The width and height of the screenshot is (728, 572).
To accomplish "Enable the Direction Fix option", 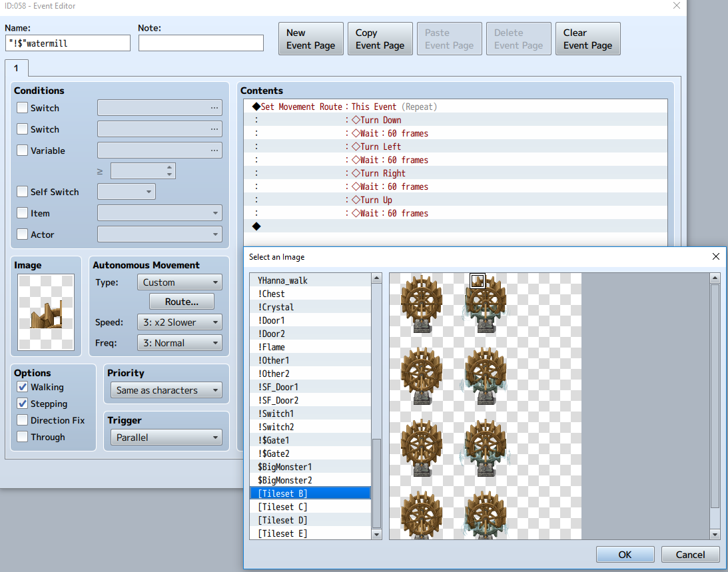I will [22, 420].
